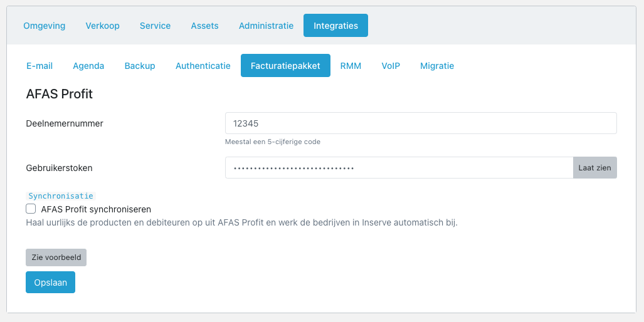The width and height of the screenshot is (644, 322).
Task: Enable AFAS Profit synchroniseren checkbox
Action: pyautogui.click(x=31, y=209)
